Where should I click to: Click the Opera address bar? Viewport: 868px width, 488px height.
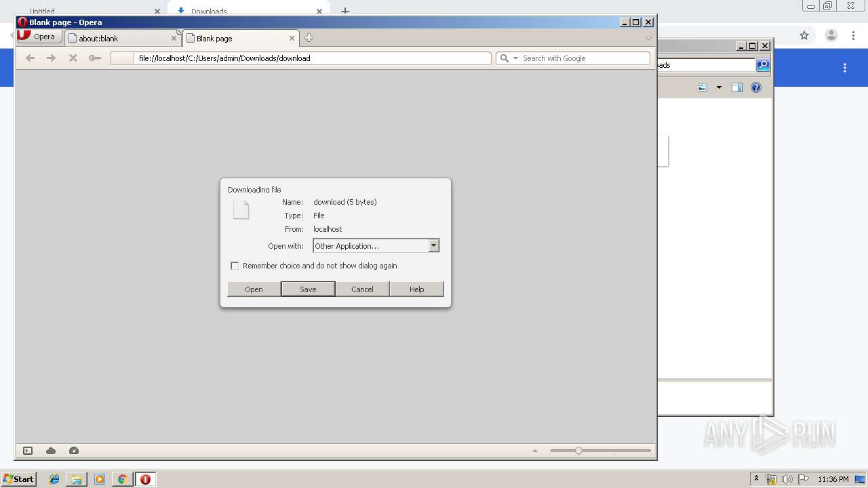click(300, 58)
